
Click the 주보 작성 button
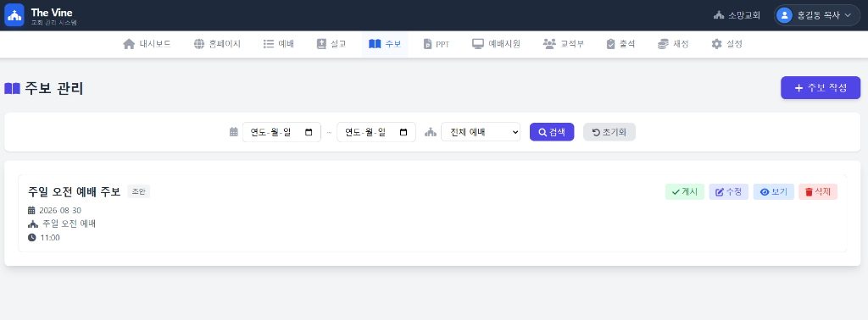tap(821, 88)
